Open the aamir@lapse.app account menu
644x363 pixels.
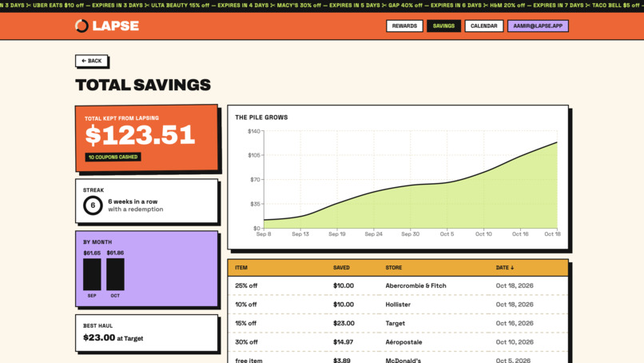(x=538, y=26)
